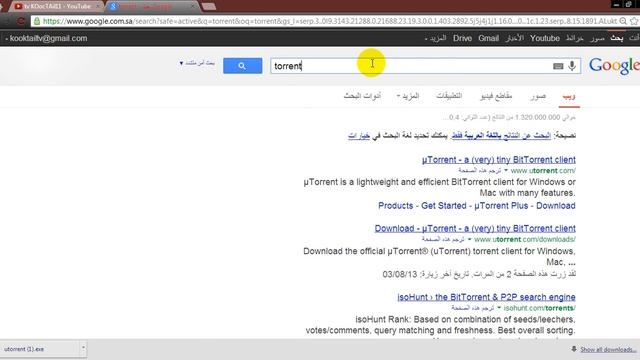The width and height of the screenshot is (640, 360).
Task: Open dropdown arrow beside isohunt.com/torrents/
Action: point(499,308)
